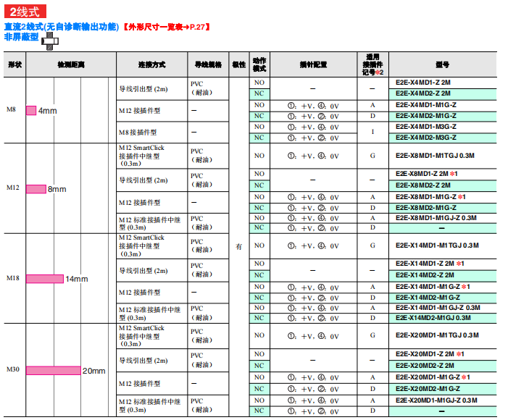
Task: Click the 连接方式 column header
Action: (x=152, y=64)
